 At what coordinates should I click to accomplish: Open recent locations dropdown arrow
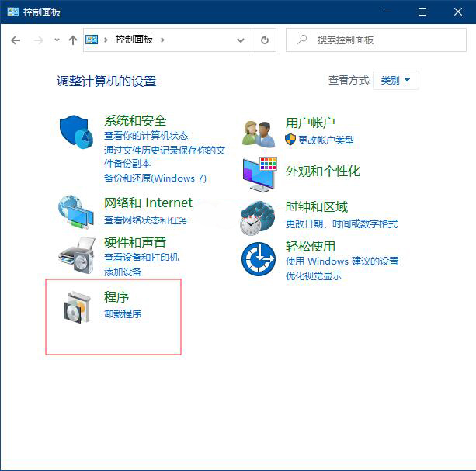click(57, 40)
